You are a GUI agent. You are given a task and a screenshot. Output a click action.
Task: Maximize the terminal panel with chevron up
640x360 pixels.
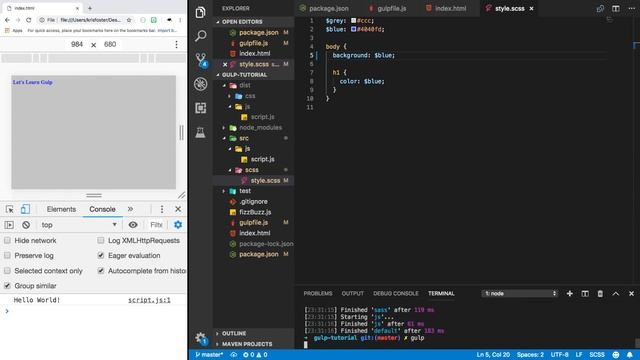point(616,293)
